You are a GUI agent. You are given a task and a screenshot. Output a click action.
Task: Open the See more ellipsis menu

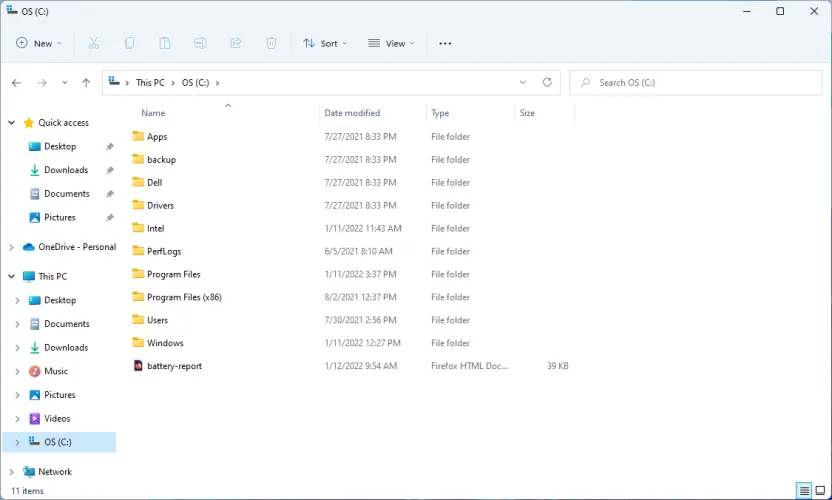point(445,43)
